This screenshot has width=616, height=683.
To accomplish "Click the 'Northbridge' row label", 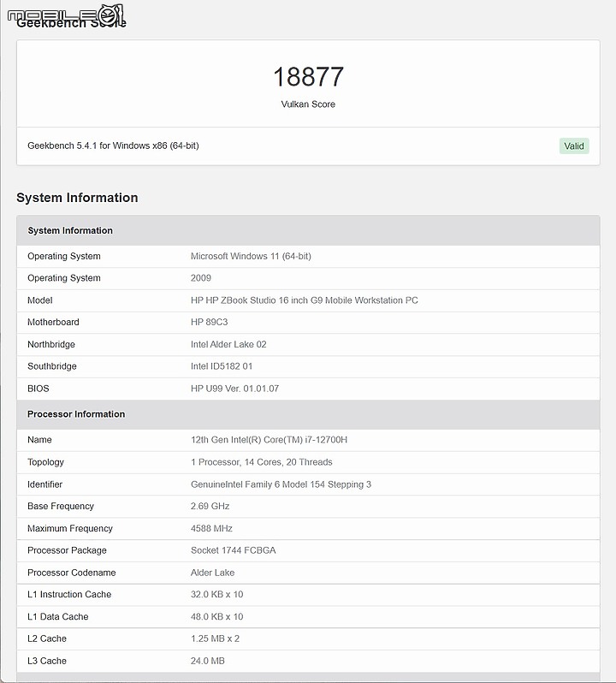I will (51, 344).
